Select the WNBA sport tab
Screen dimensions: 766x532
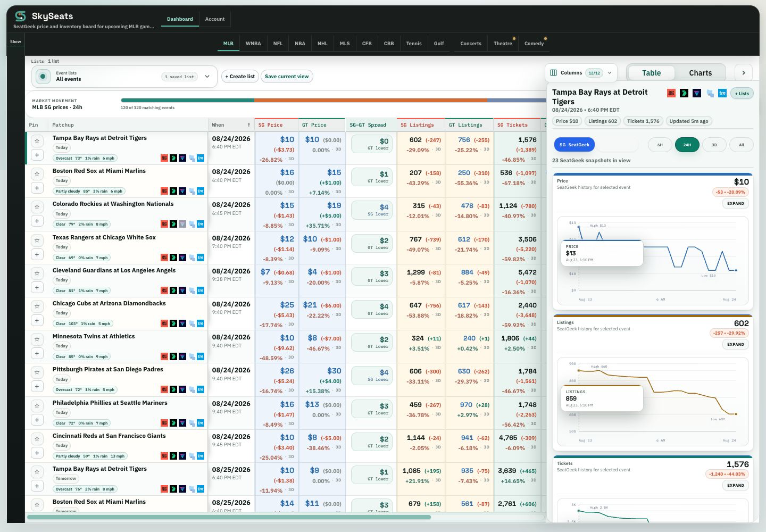(253, 44)
